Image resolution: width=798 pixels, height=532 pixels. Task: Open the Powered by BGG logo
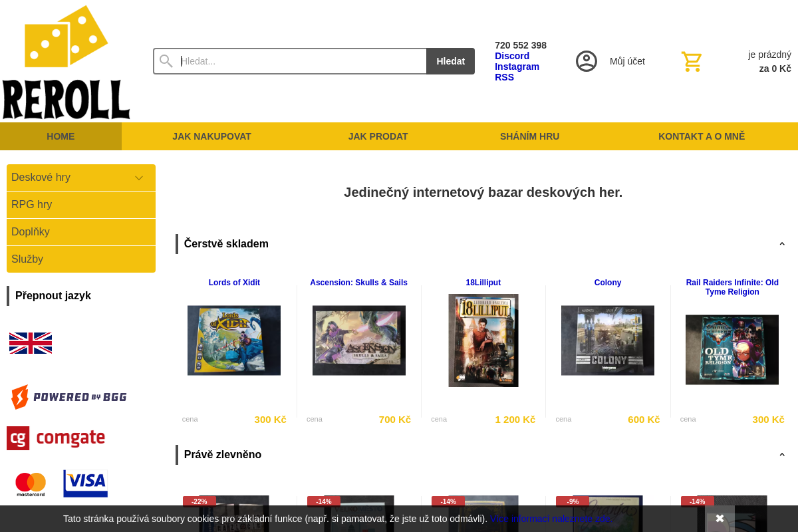coord(68,397)
